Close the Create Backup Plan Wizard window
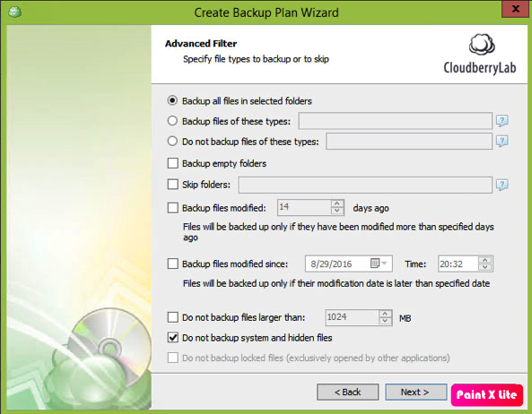This screenshot has height=414, width=532. tap(515, 9)
